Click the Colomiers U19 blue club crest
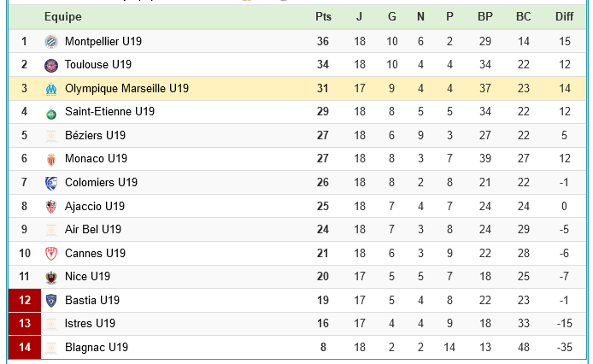Image resolution: width=593 pixels, height=364 pixels. tap(51, 183)
